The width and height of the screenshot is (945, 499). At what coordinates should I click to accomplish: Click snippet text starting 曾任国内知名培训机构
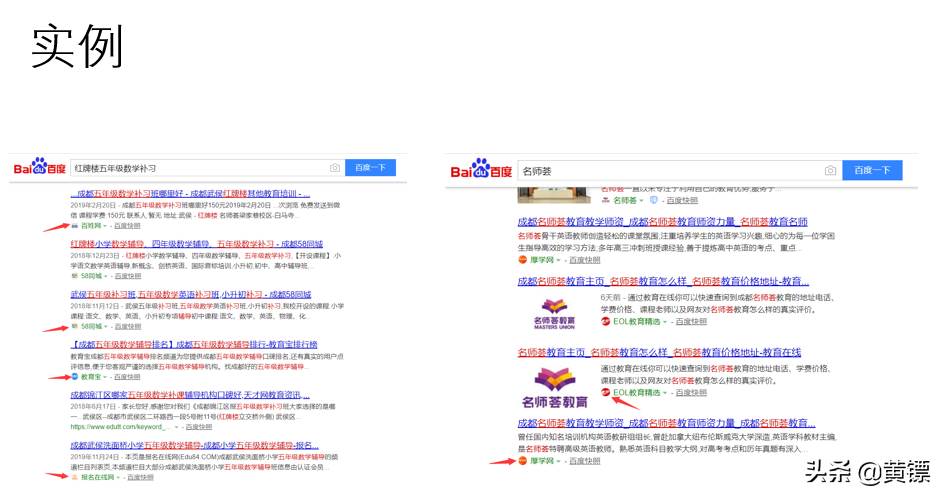[x=677, y=443]
